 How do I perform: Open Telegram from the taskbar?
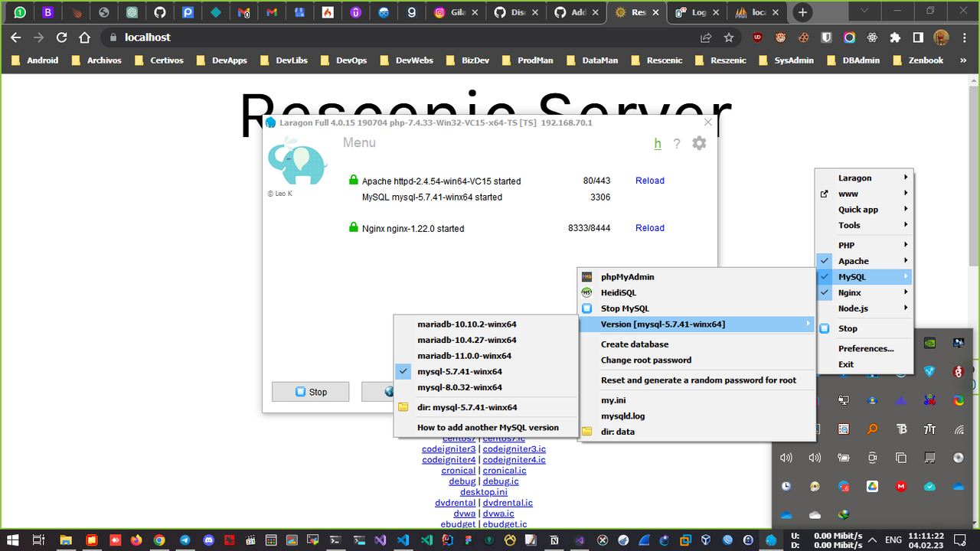[x=185, y=540]
